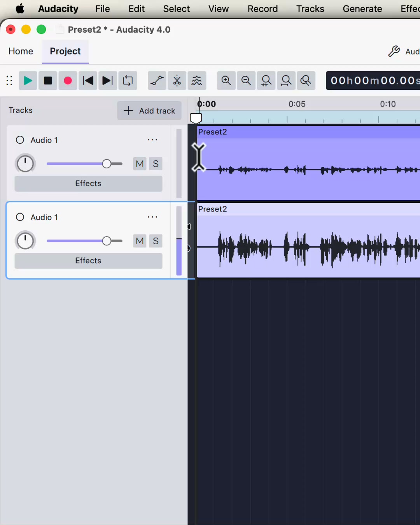This screenshot has height=525, width=420.
Task: Open Effects for second Audio 1 track
Action: tap(88, 261)
